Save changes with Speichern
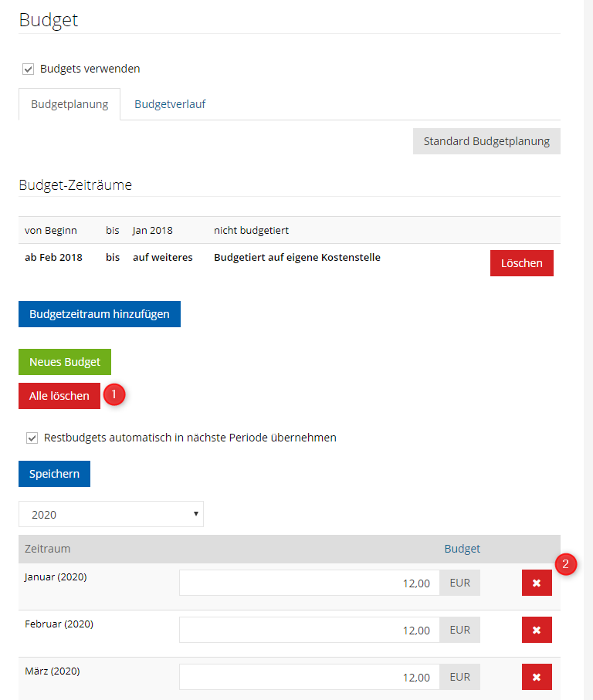This screenshot has width=593, height=700. pos(54,474)
